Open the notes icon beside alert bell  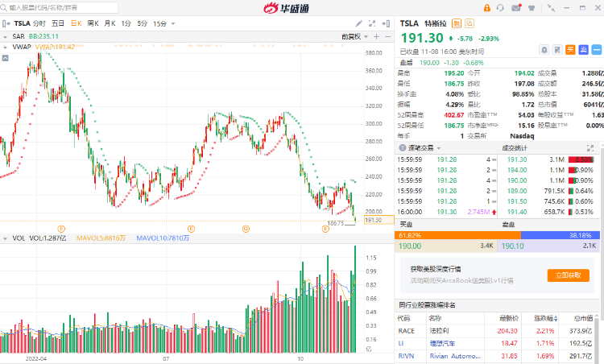pos(557,50)
